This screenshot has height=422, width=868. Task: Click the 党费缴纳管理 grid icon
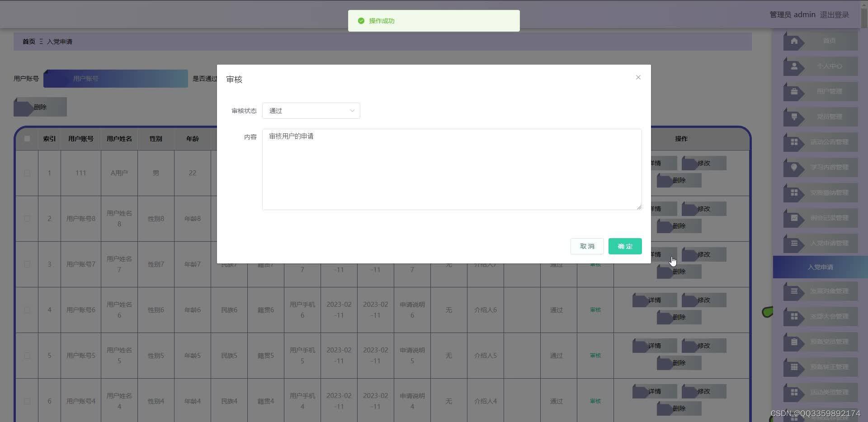(794, 193)
